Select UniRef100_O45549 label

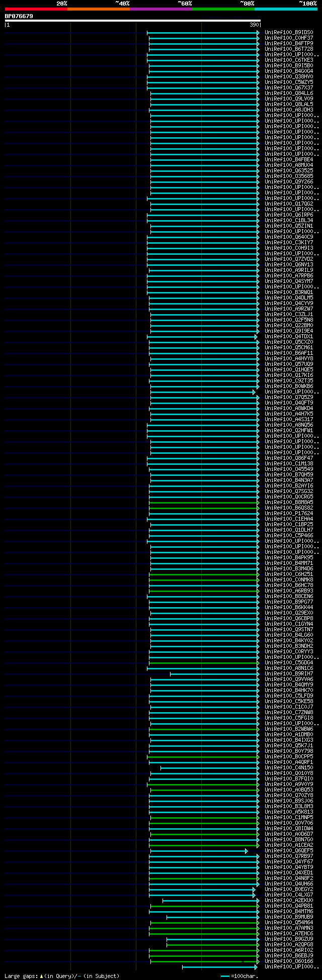coord(289,469)
